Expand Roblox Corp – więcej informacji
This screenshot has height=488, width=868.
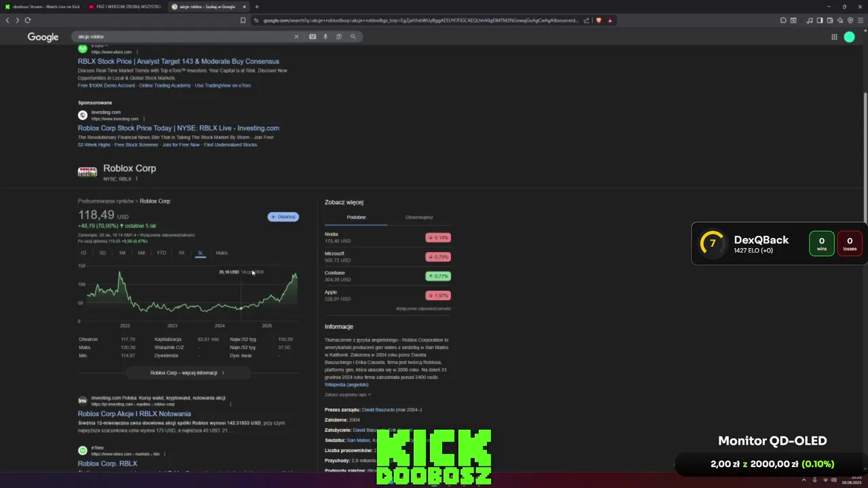click(187, 373)
